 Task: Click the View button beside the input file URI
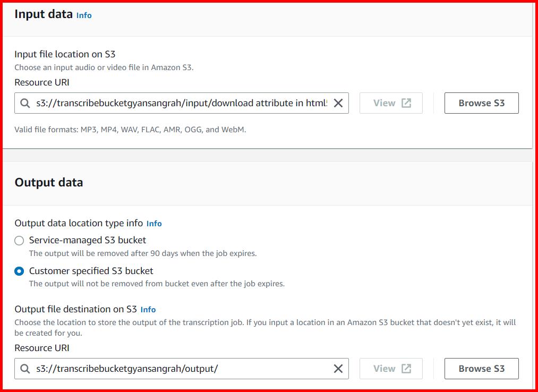pos(391,103)
